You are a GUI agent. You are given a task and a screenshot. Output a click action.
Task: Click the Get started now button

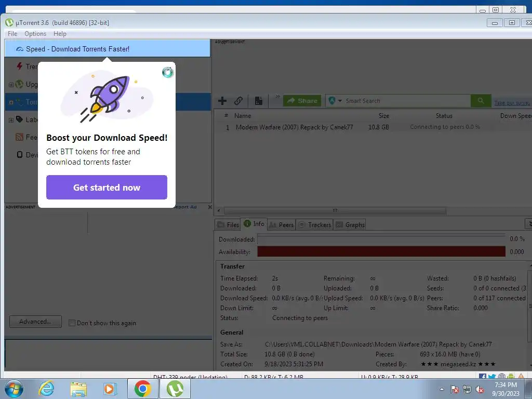click(x=107, y=187)
